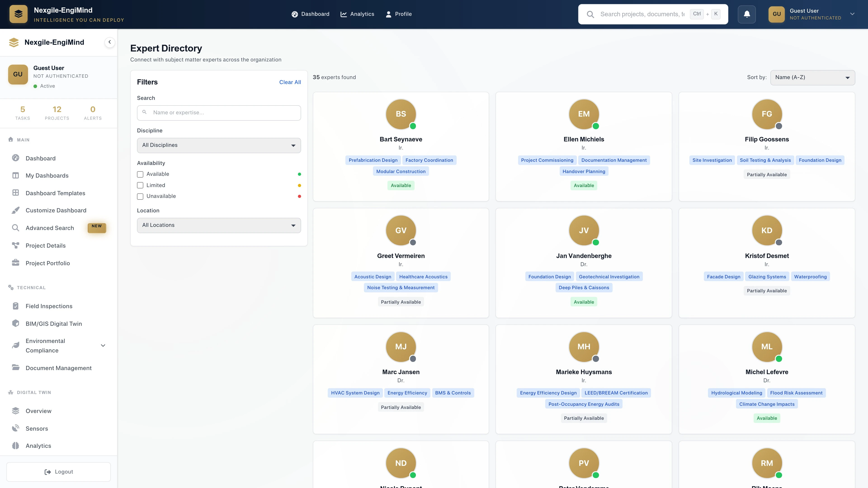Open the All Disciplines dropdown
This screenshot has height=488, width=868.
point(219,145)
